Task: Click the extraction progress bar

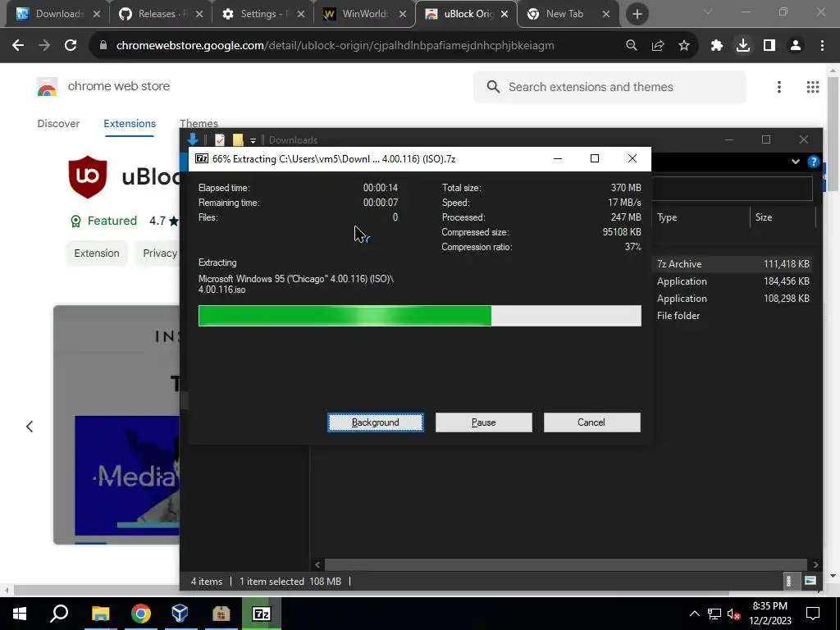Action: point(419,316)
